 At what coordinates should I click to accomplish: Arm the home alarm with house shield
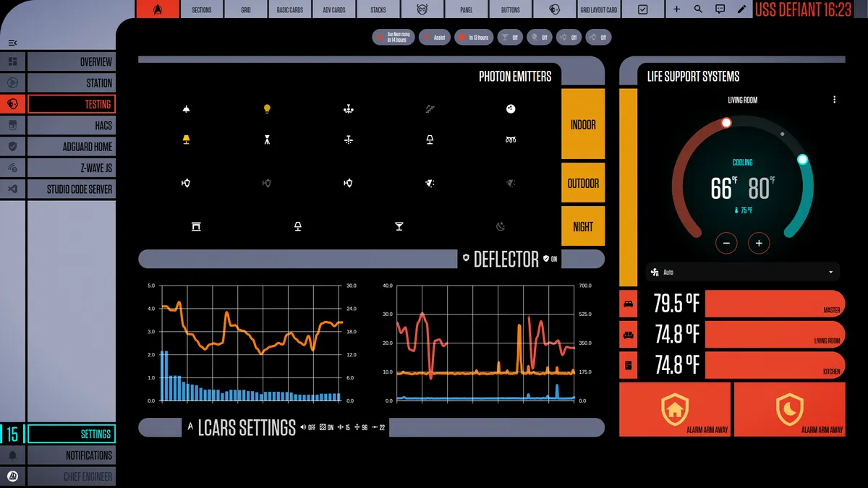(x=675, y=409)
